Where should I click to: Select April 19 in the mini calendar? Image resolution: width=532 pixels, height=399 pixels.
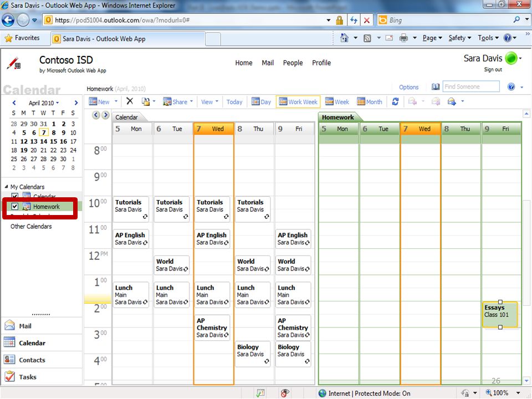[24, 150]
